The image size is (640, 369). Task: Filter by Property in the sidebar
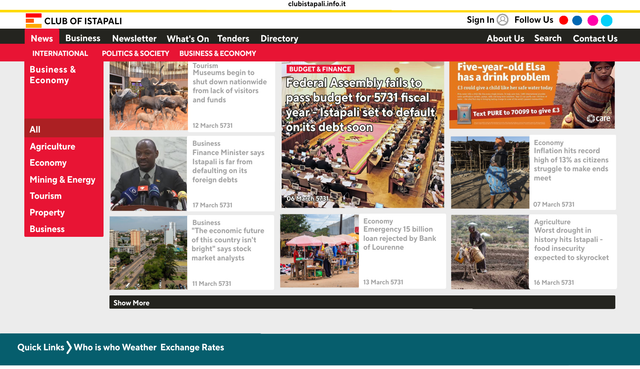[47, 213]
